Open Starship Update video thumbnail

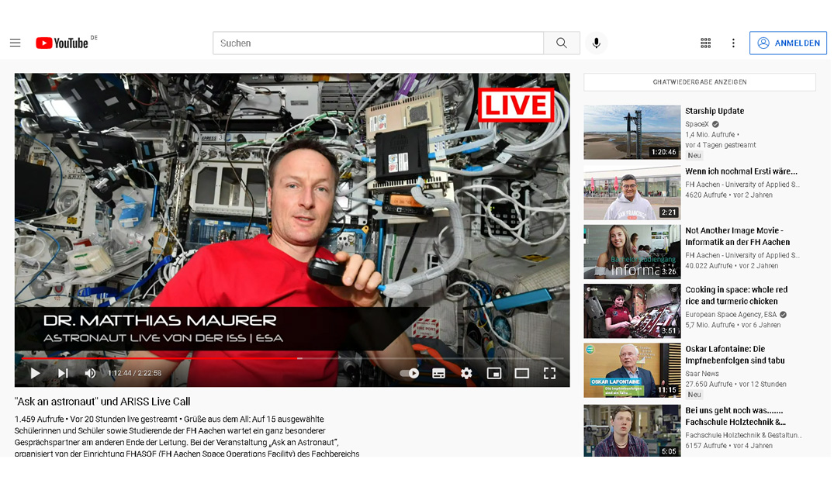tap(632, 133)
